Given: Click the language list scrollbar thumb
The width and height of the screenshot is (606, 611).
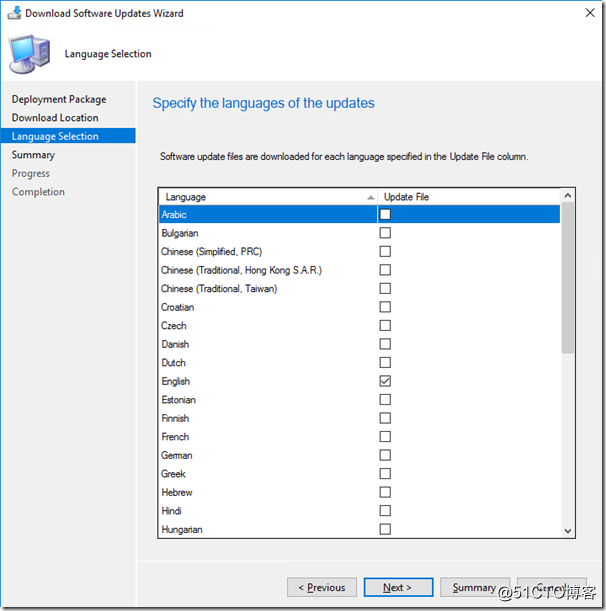Looking at the screenshot, I should tap(568, 278).
